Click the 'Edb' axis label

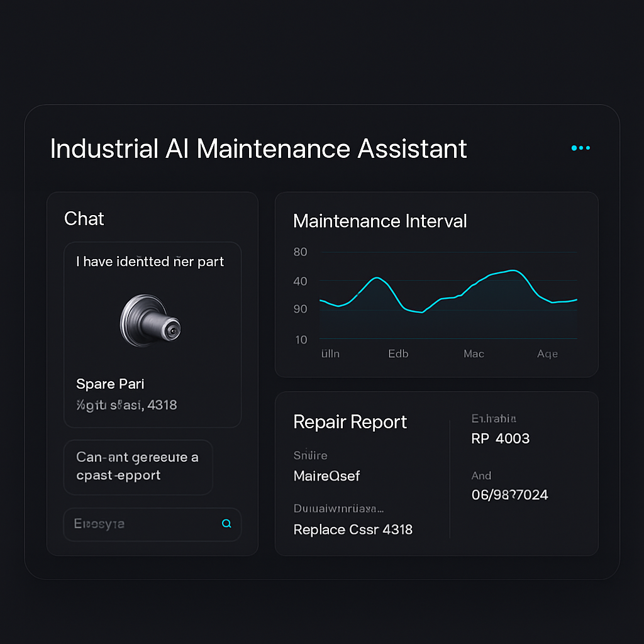398,353
